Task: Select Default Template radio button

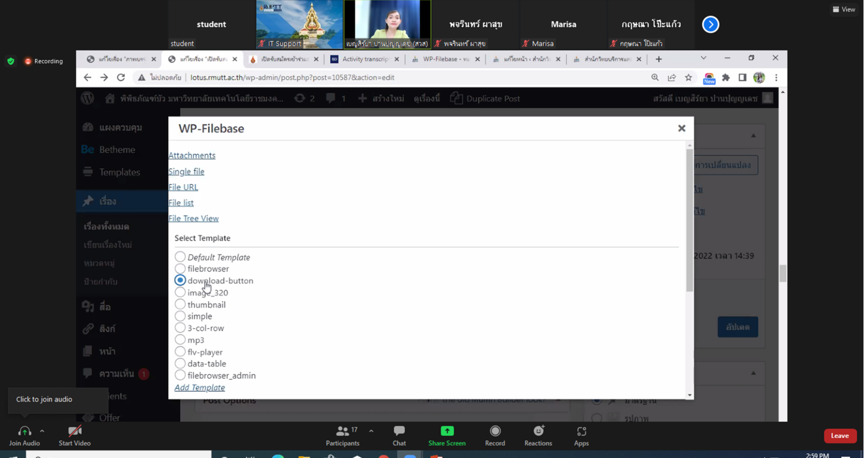Action: pos(180,257)
